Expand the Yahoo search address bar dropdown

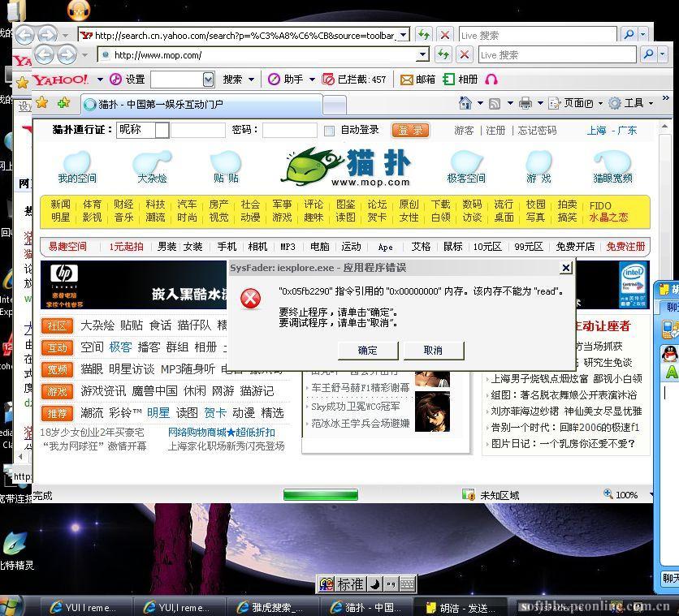pyautogui.click(x=404, y=35)
